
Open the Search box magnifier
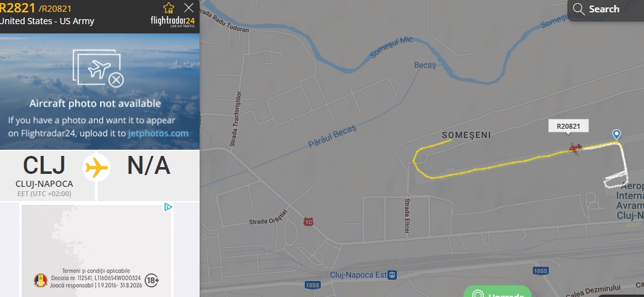pyautogui.click(x=578, y=9)
